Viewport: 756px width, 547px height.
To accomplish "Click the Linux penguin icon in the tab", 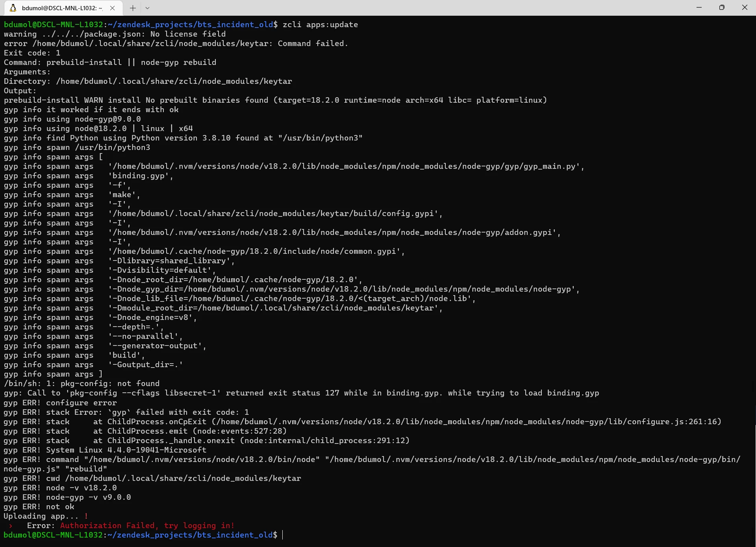I will [13, 8].
